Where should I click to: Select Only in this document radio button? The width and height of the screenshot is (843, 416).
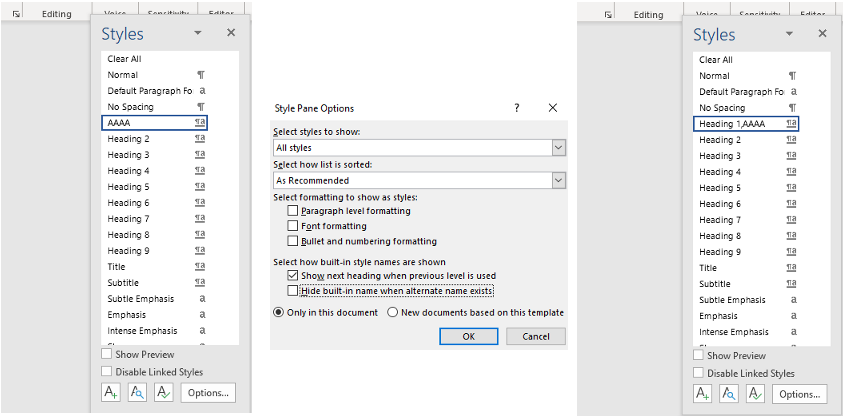tap(278, 312)
